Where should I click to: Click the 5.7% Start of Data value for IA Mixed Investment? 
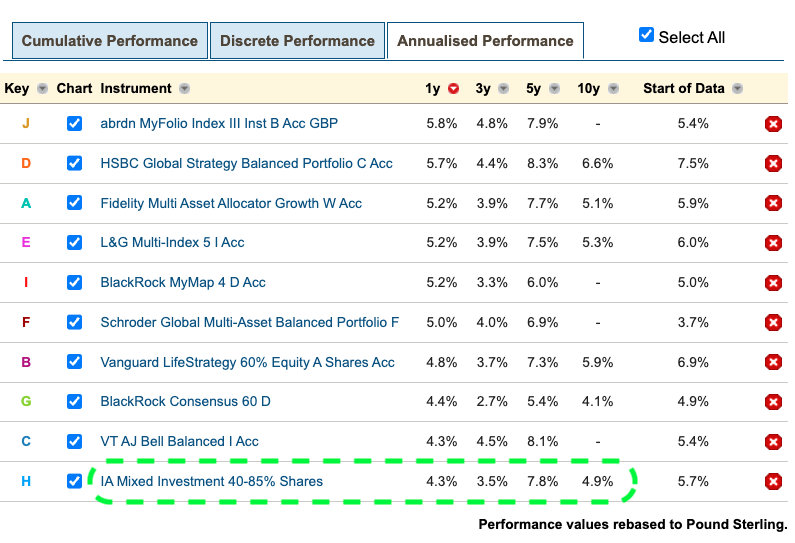[692, 482]
